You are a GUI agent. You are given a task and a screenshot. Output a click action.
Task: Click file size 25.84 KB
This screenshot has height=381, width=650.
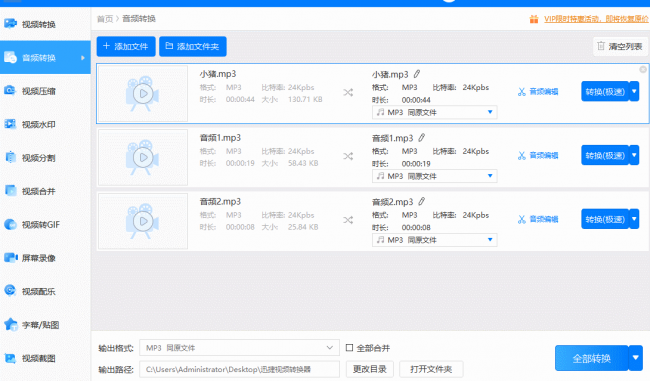pos(303,227)
